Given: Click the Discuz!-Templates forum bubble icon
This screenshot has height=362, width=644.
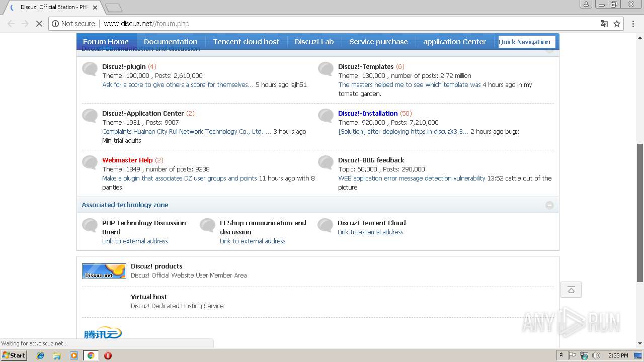Looking at the screenshot, I should click(x=326, y=69).
